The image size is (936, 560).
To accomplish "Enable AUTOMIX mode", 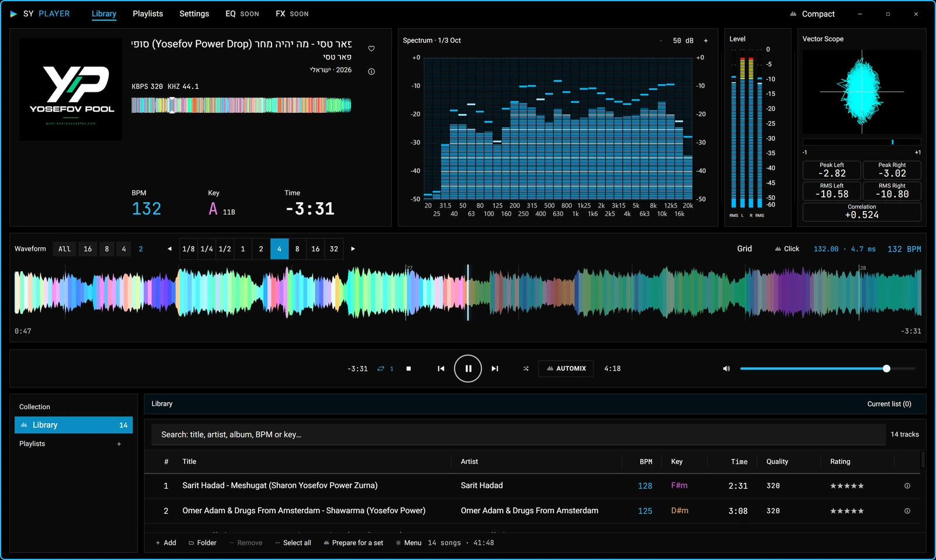I will pos(566,368).
